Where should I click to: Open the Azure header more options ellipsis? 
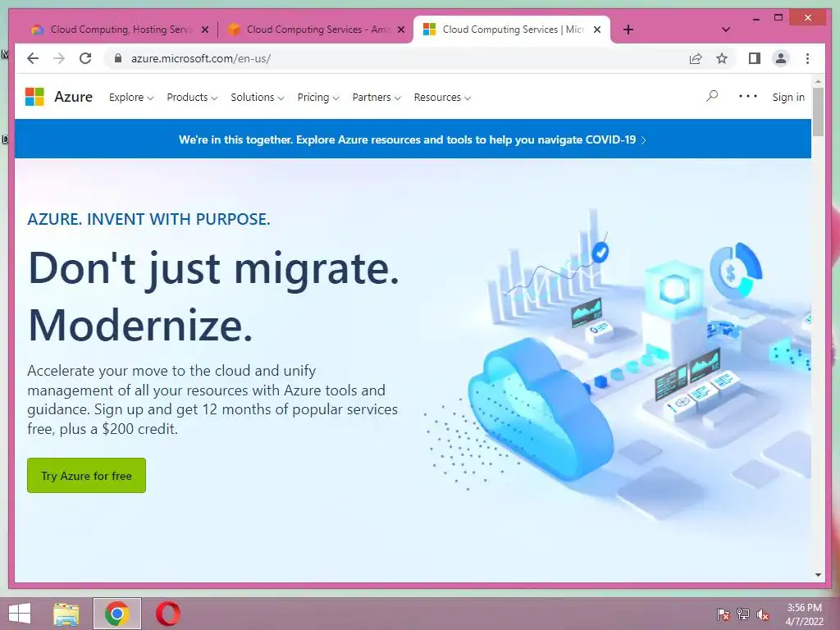tap(748, 97)
